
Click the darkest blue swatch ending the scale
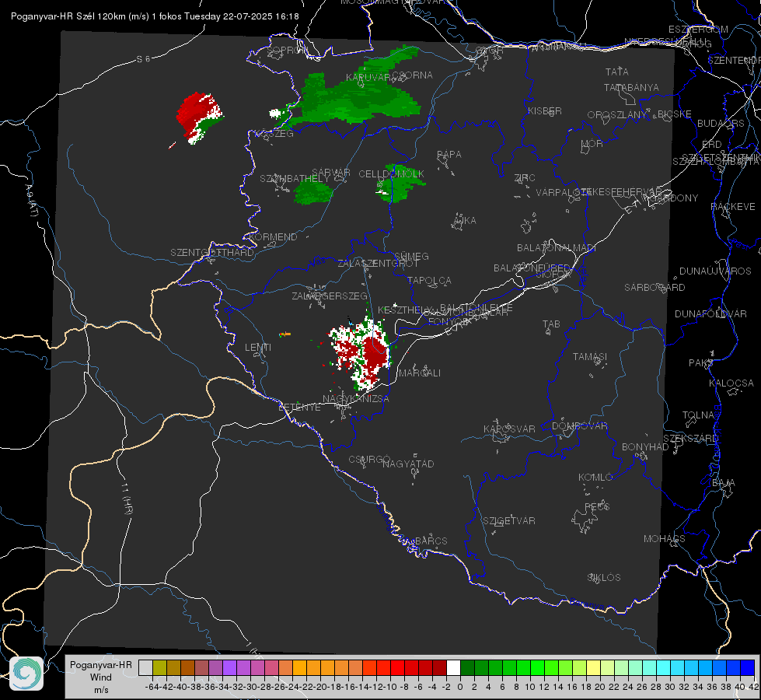click(x=748, y=667)
